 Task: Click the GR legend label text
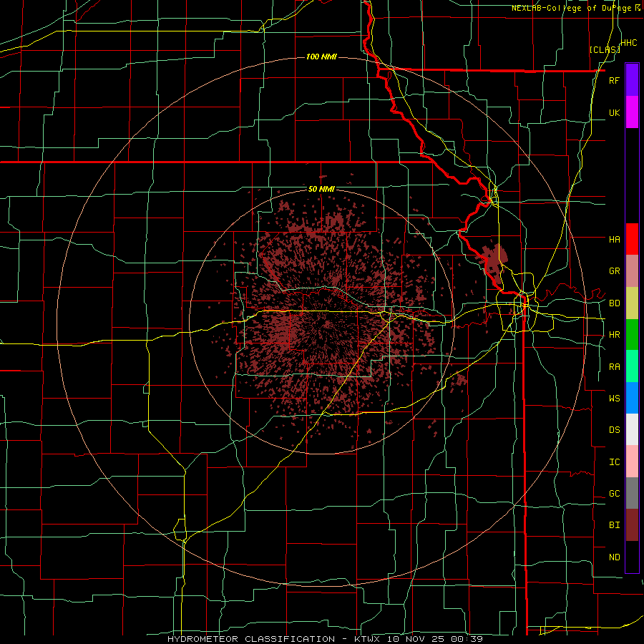[x=614, y=271]
